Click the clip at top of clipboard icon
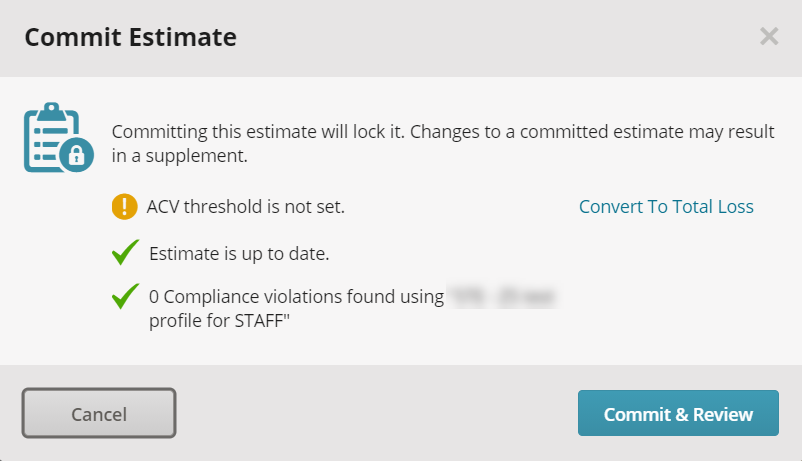Image resolution: width=802 pixels, height=461 pixels. [52, 112]
